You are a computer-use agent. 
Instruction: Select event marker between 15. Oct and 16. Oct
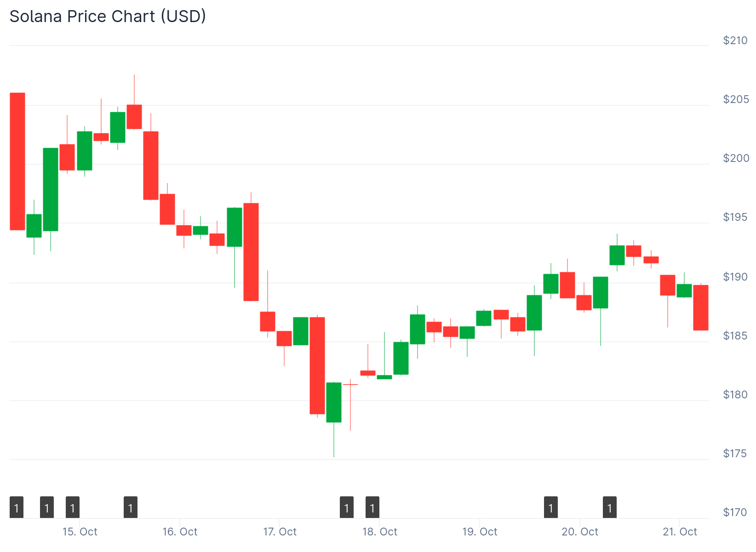coord(131,507)
